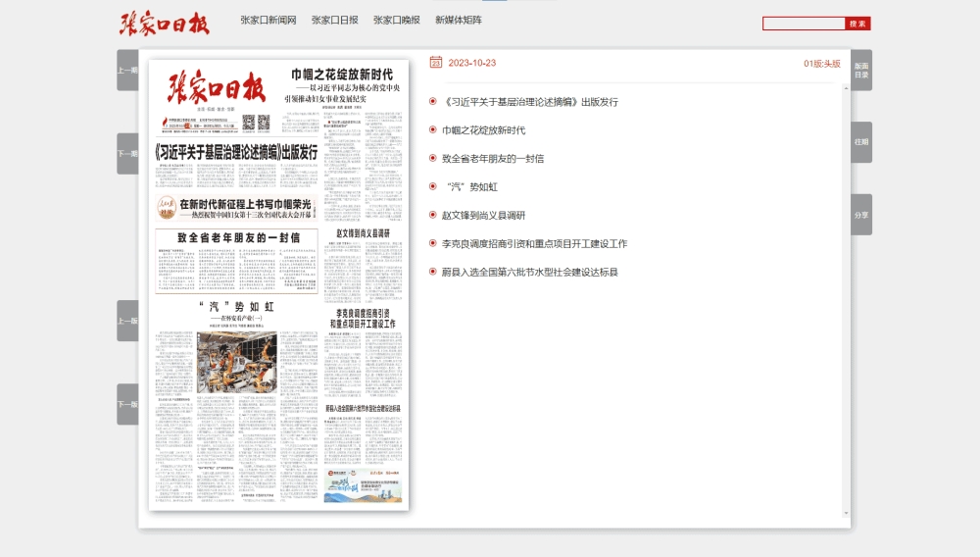Click 致全省老年朋友的一封信 block on newspaper page
The width and height of the screenshot is (980, 557).
point(237,261)
